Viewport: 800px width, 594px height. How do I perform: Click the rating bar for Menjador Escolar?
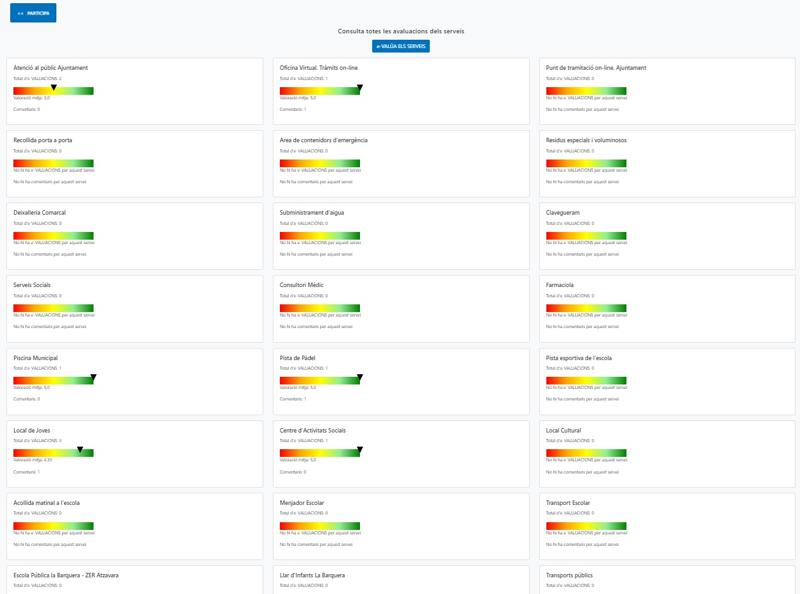point(320,526)
